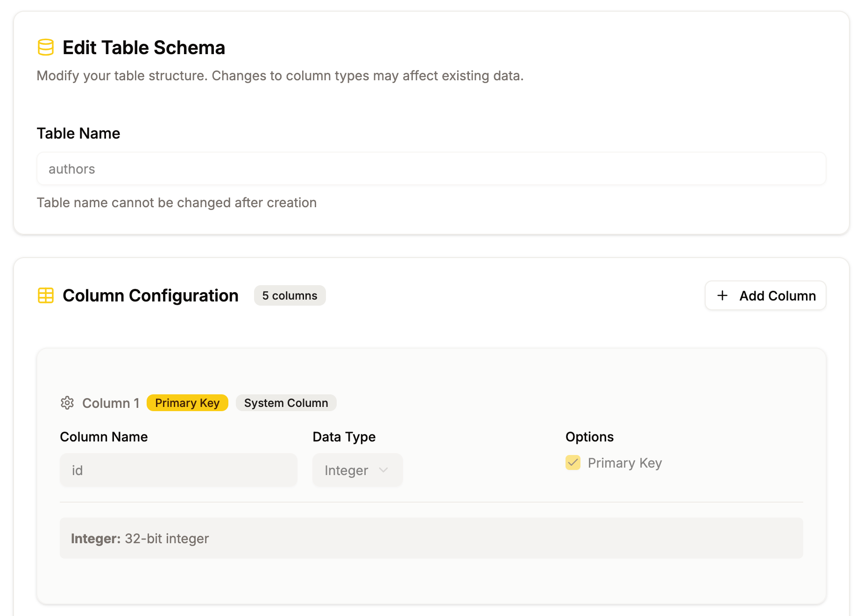The width and height of the screenshot is (863, 616).
Task: Click the Integer 32-bit integer description box
Action: [x=431, y=538]
